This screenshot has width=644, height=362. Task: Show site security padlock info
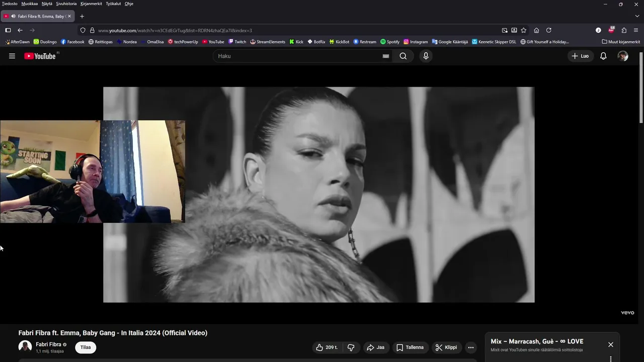(92, 30)
